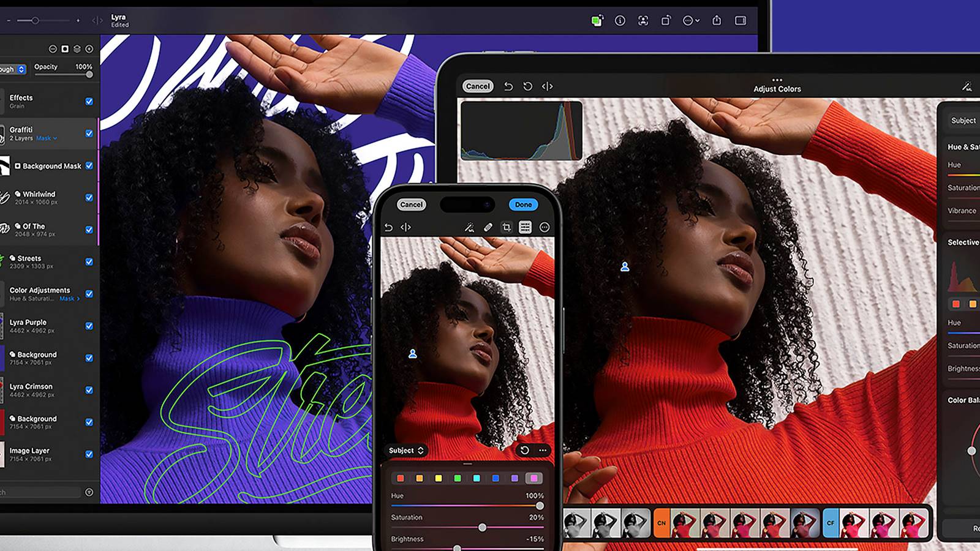The height and width of the screenshot is (551, 980).
Task: Toggle the Of The layer checkbox
Action: [x=89, y=230]
